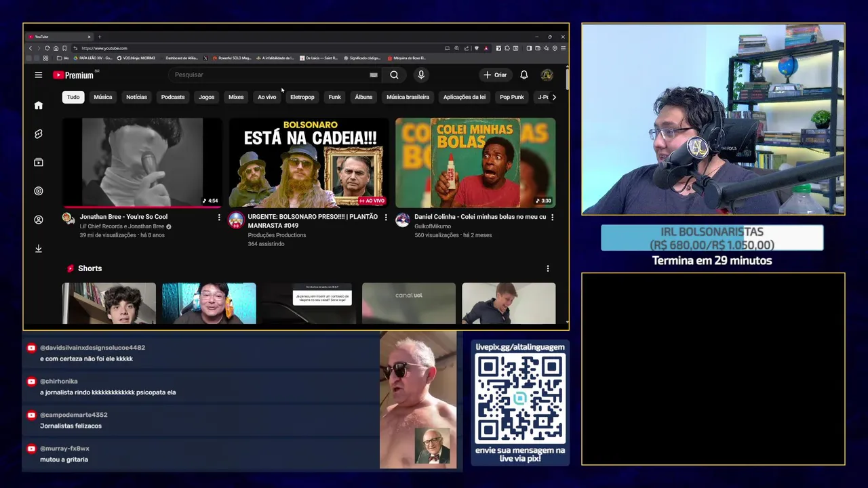Open the GuikofMikumo channel name
The width and height of the screenshot is (868, 488).
pos(433,235)
